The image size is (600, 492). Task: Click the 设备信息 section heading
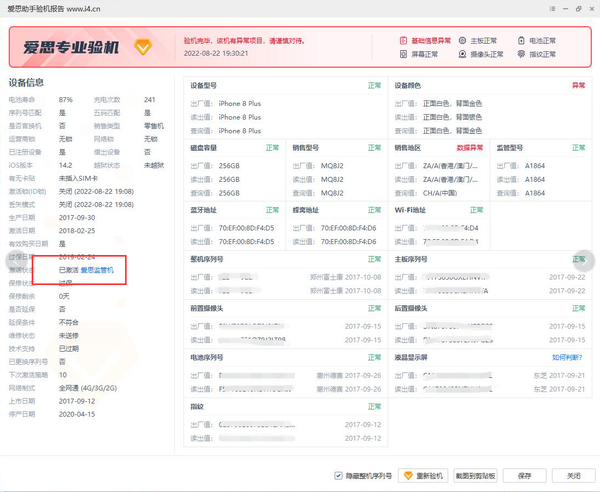(26, 82)
